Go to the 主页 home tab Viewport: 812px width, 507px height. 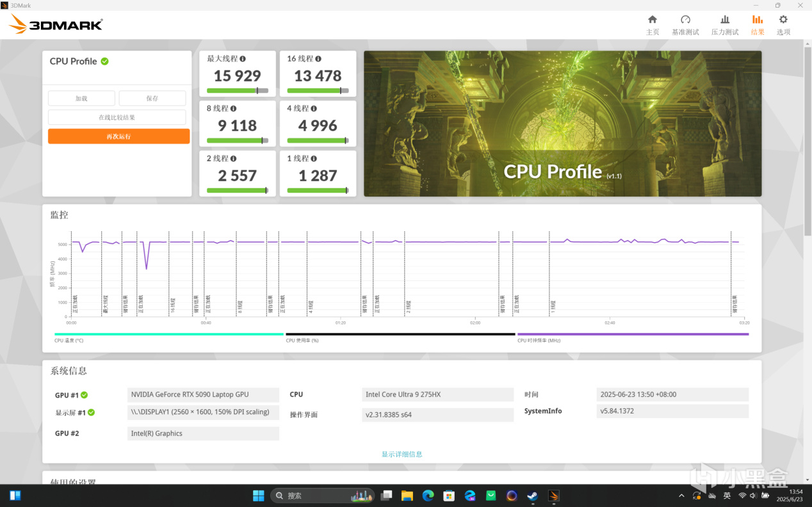tap(653, 25)
